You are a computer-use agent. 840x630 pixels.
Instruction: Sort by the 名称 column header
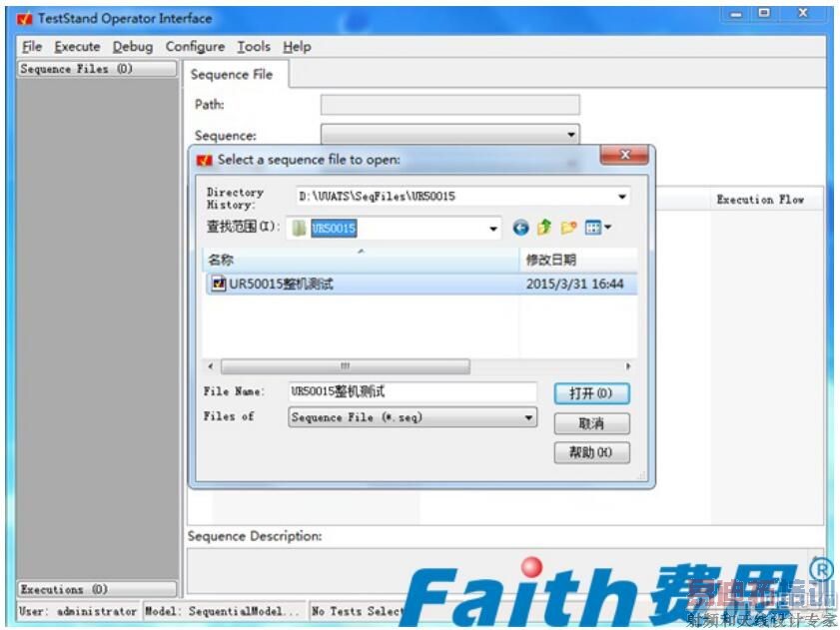(362, 260)
